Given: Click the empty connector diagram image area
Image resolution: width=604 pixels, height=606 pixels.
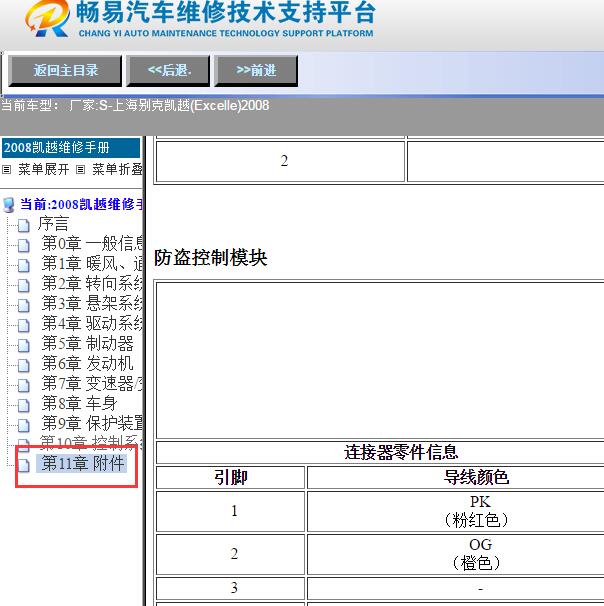Looking at the screenshot, I should (x=380, y=361).
